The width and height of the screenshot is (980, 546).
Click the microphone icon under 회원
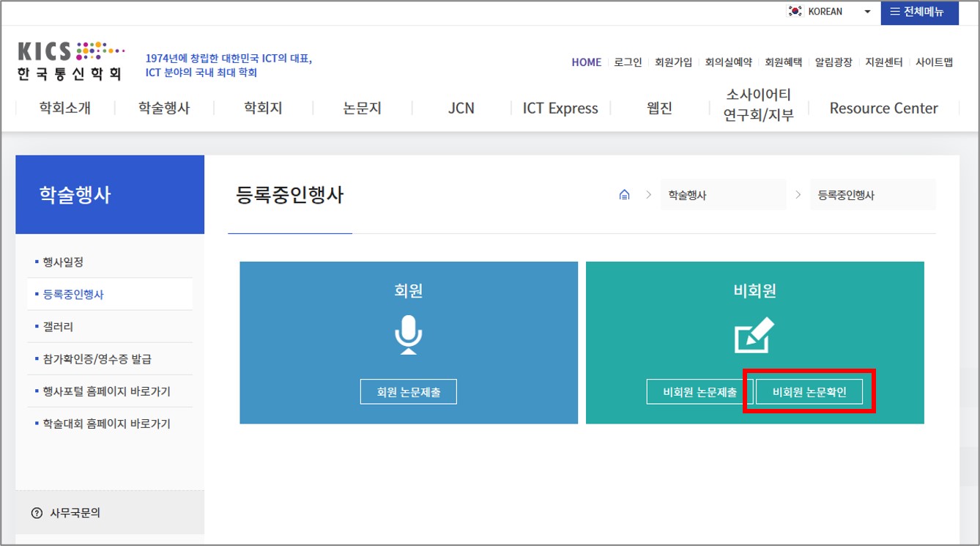pyautogui.click(x=408, y=335)
